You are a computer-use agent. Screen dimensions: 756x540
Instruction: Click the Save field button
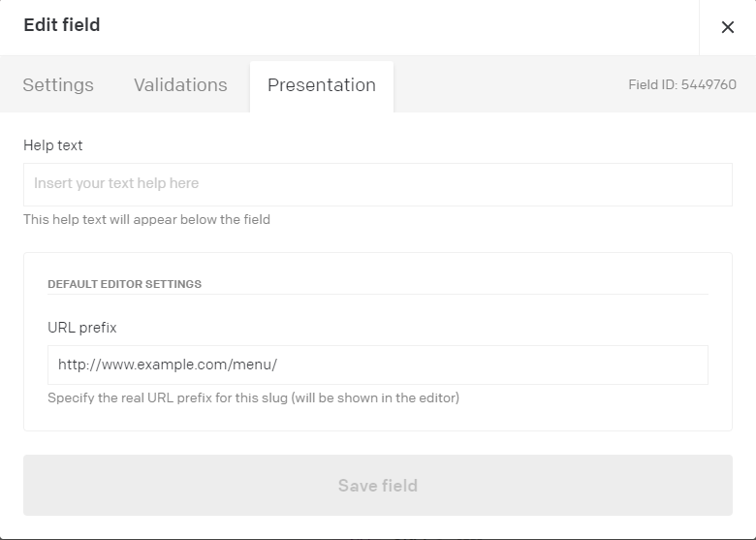pyautogui.click(x=378, y=485)
